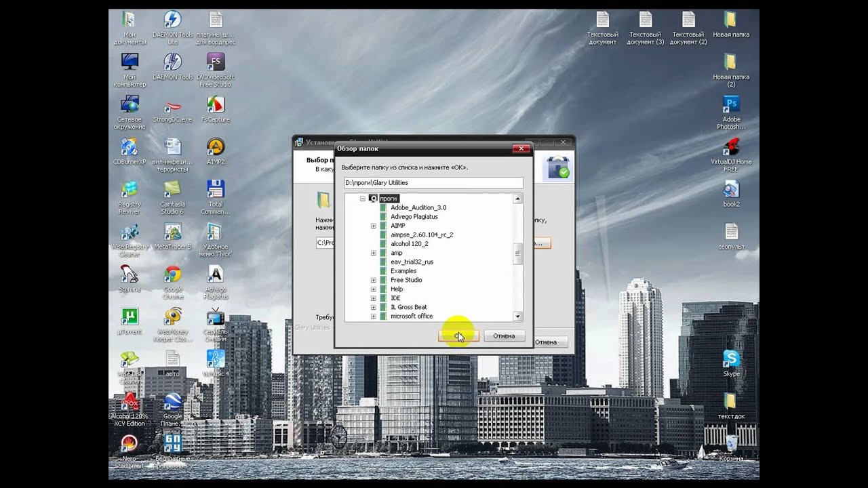The image size is (868, 488).
Task: Open the текст.док folder
Action: pyautogui.click(x=731, y=405)
